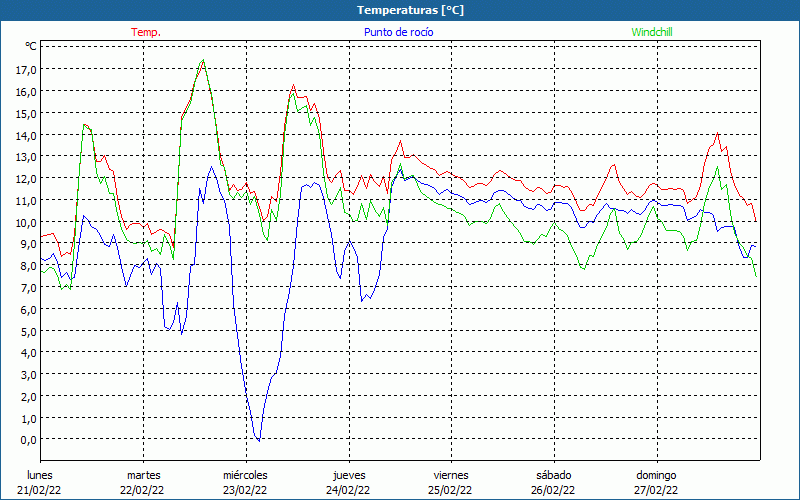Select the martes day label
Viewport: 800px width, 500px height.
tap(143, 475)
